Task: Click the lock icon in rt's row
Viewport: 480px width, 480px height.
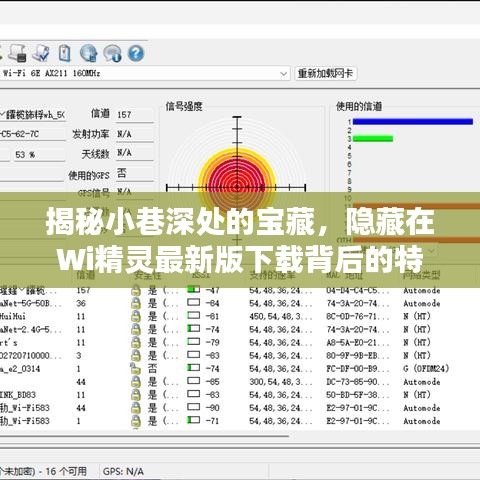Action: tap(135, 342)
